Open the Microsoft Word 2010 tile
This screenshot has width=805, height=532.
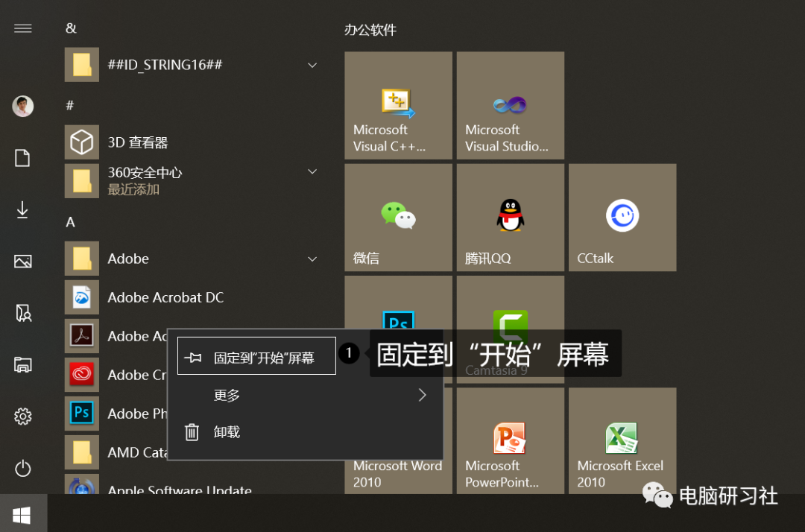click(x=398, y=475)
